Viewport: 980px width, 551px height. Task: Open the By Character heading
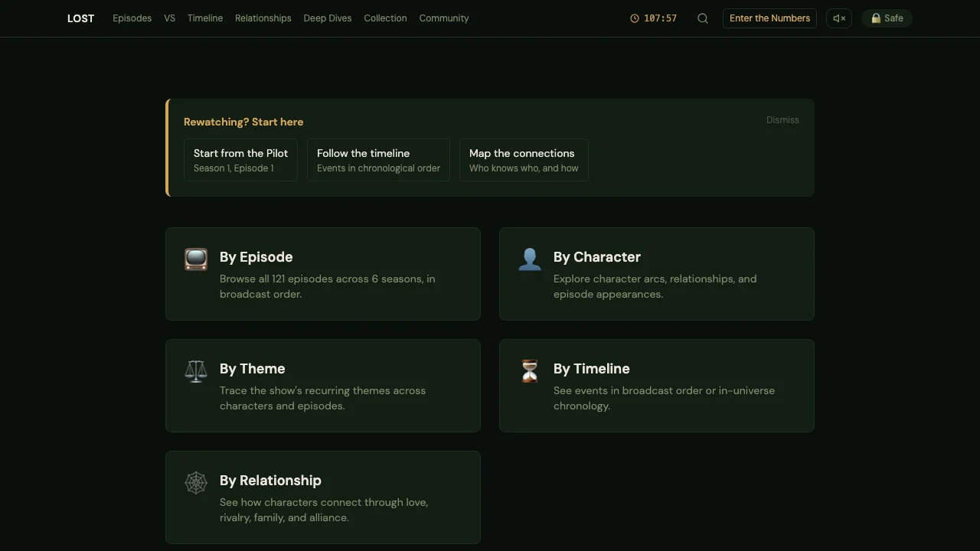click(597, 257)
